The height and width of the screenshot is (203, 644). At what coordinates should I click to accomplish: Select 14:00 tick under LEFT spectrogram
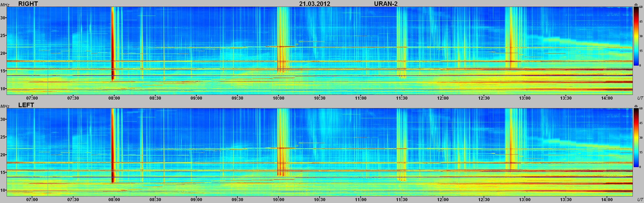click(x=607, y=200)
